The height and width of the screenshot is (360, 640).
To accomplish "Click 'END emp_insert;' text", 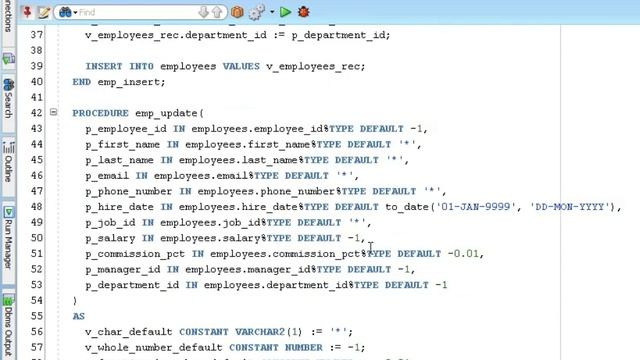I will [x=119, y=82].
